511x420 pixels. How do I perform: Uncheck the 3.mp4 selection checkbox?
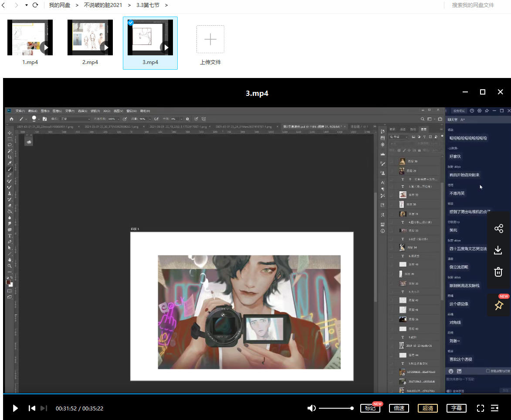[x=131, y=23]
